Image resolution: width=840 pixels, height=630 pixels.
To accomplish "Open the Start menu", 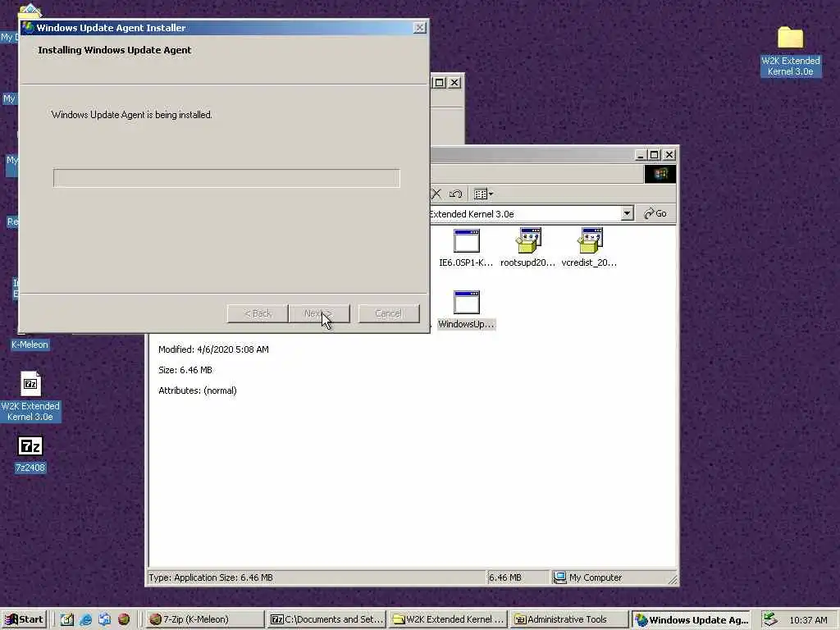I will pos(25,619).
